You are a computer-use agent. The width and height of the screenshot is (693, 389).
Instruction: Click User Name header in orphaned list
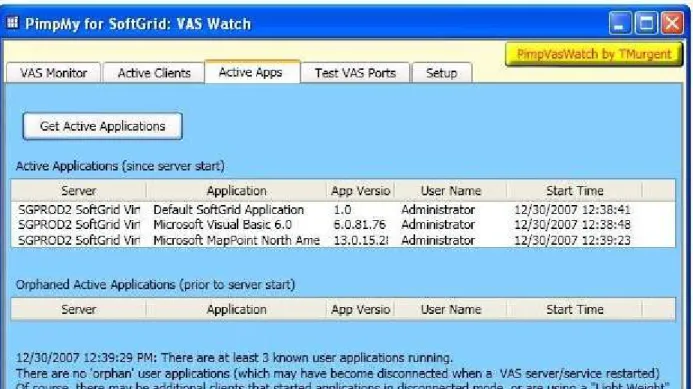tap(450, 309)
